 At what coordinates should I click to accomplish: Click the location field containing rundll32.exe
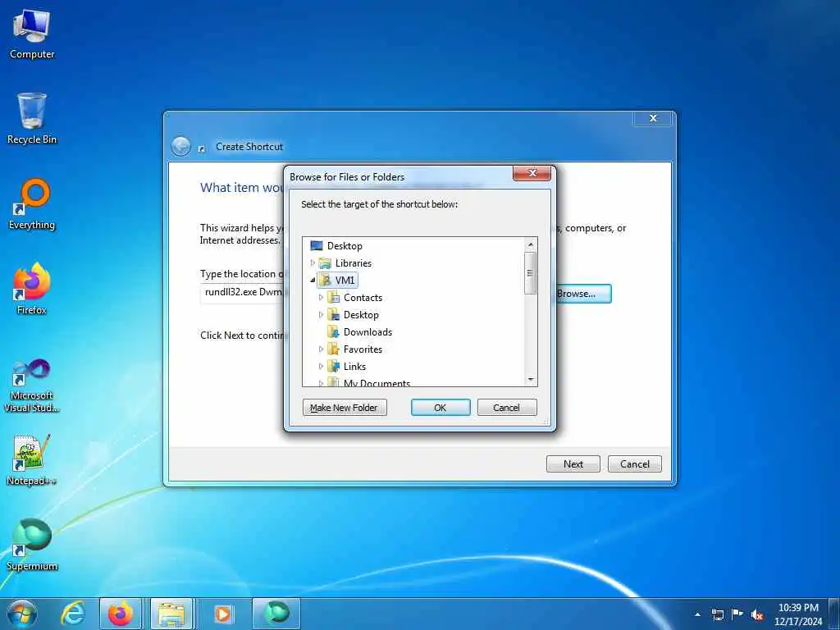(244, 293)
